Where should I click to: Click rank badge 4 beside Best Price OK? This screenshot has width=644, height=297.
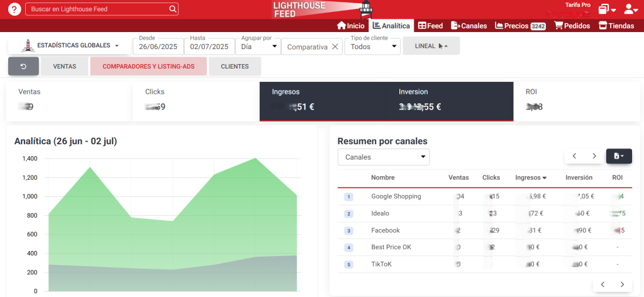click(x=348, y=248)
